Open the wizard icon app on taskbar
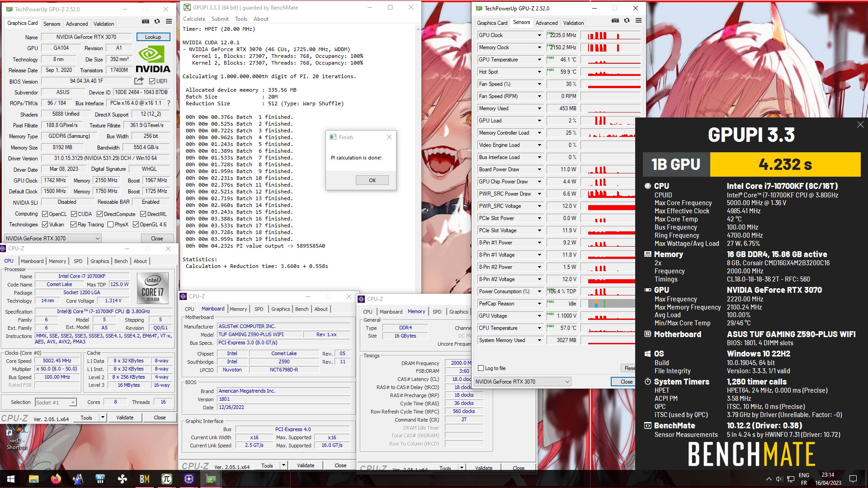The height and width of the screenshot is (488, 868). tap(78, 479)
